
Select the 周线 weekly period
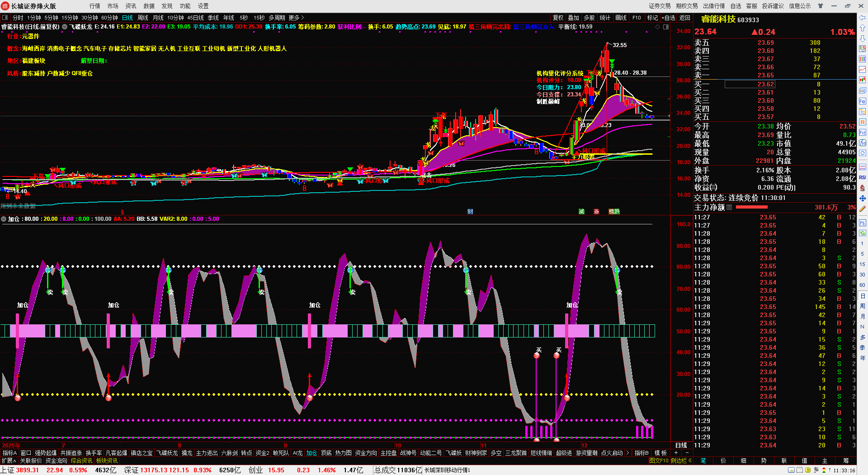tap(143, 18)
